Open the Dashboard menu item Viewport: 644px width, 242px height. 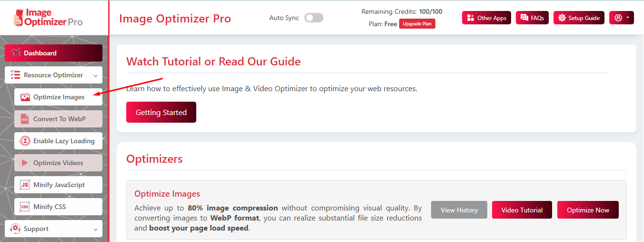tap(53, 53)
